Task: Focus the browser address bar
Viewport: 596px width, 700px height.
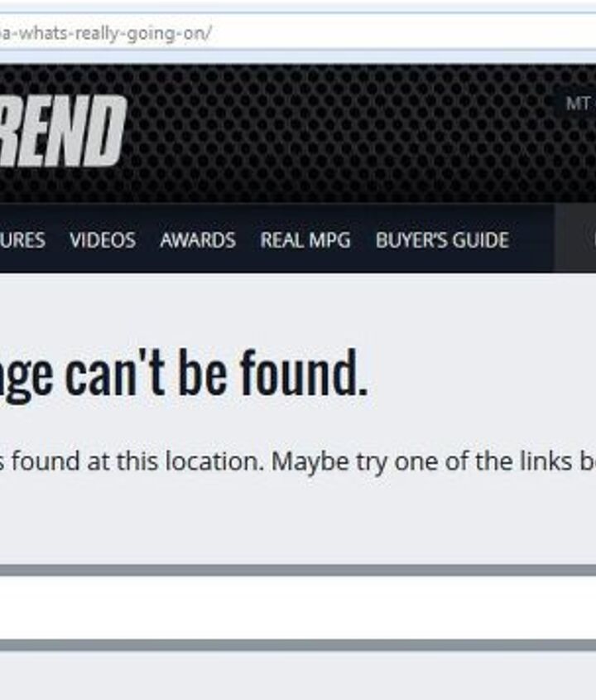Action: (298, 33)
